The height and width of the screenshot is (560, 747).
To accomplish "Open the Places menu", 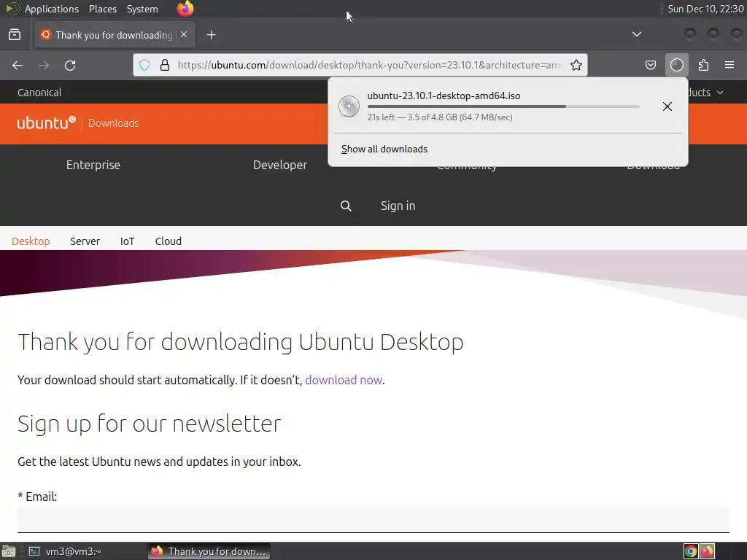I will click(x=102, y=9).
